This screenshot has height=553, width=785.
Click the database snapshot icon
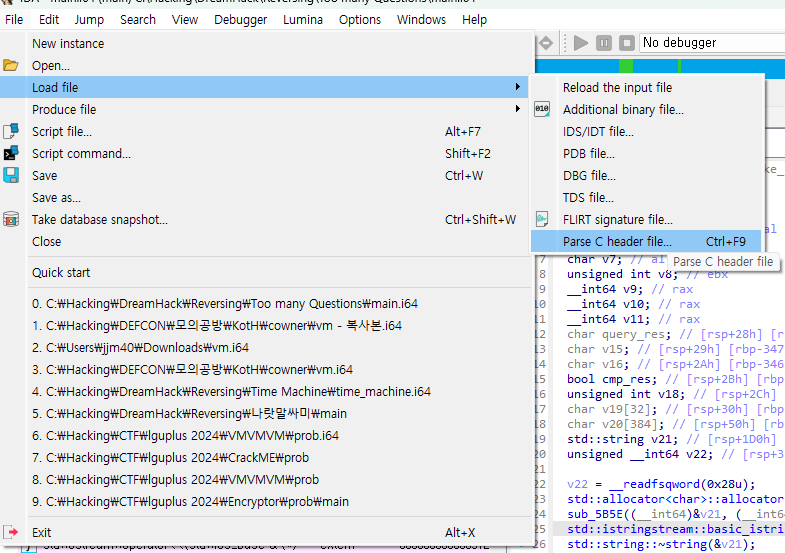click(x=11, y=219)
